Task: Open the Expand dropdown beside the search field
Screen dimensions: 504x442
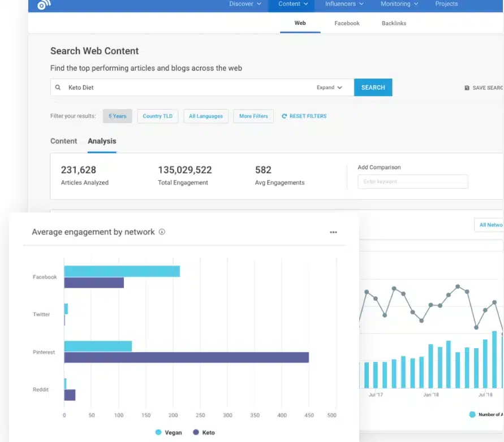Action: tap(329, 88)
